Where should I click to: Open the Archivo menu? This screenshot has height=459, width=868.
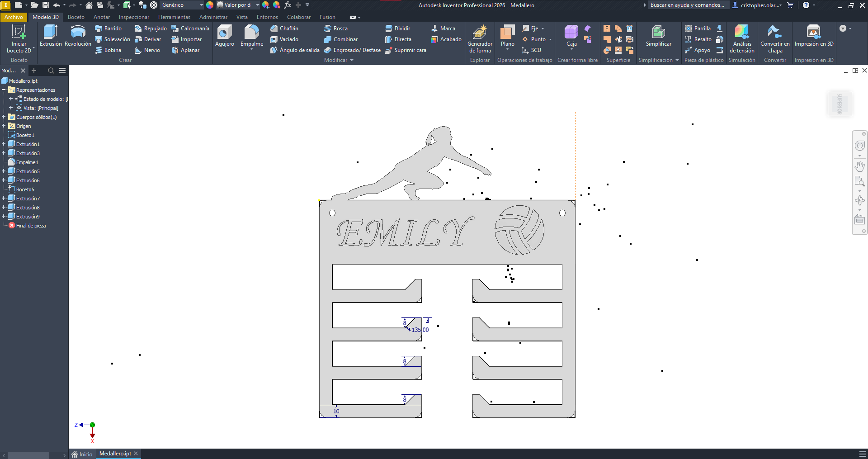(x=14, y=17)
